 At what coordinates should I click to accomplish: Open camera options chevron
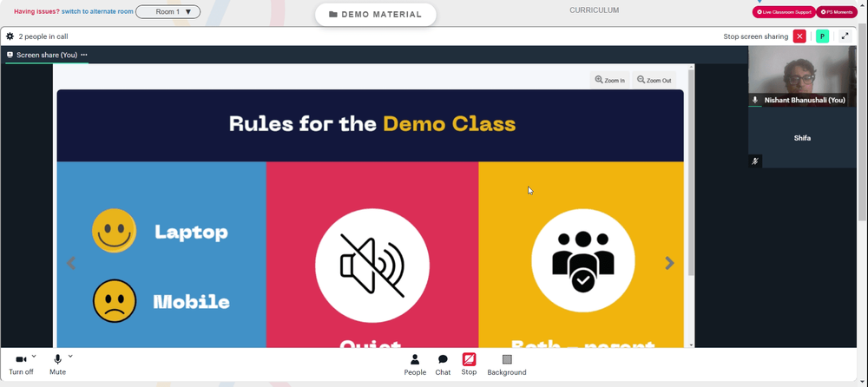point(34,356)
